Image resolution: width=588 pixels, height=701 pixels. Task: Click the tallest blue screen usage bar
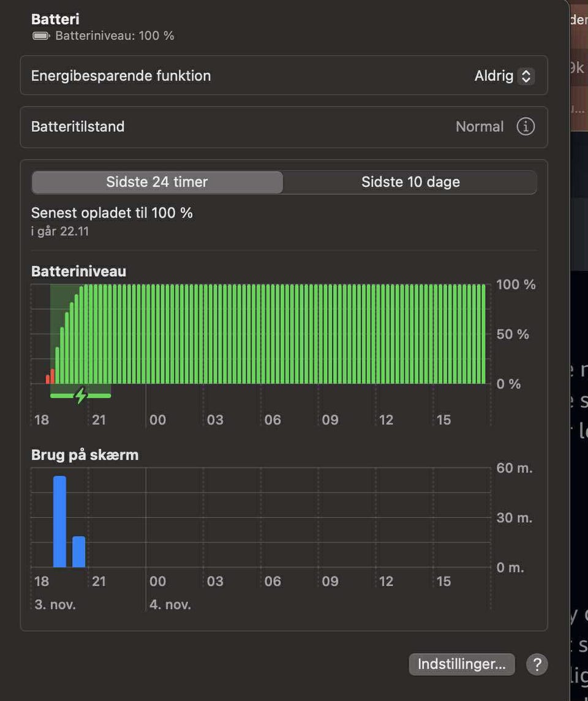(x=59, y=521)
